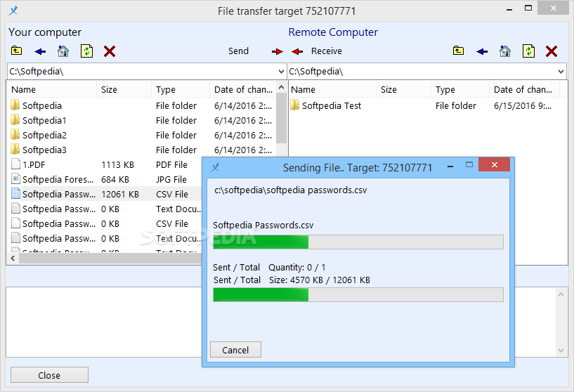Image resolution: width=574 pixels, height=392 pixels.
Task: Click the back arrow under Your computer
Action: click(x=40, y=51)
